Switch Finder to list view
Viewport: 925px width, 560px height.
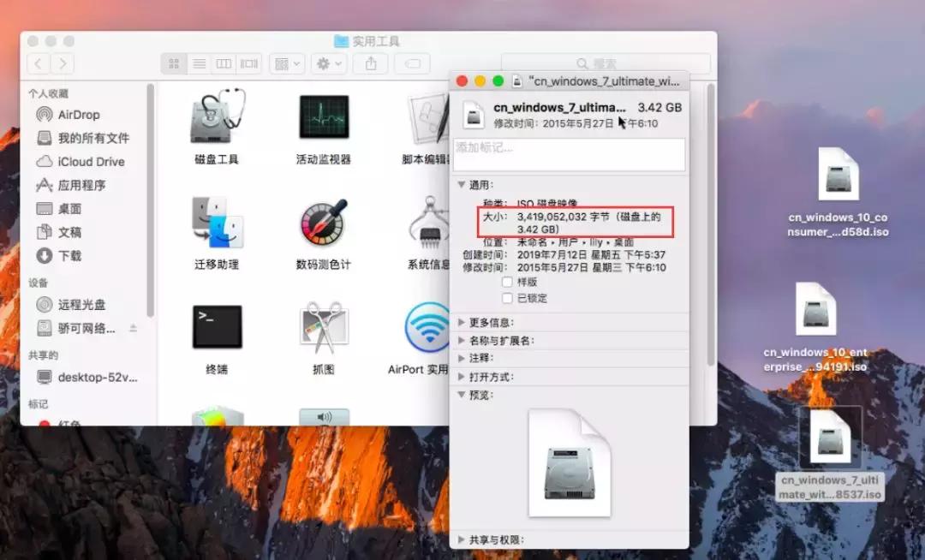[x=200, y=63]
